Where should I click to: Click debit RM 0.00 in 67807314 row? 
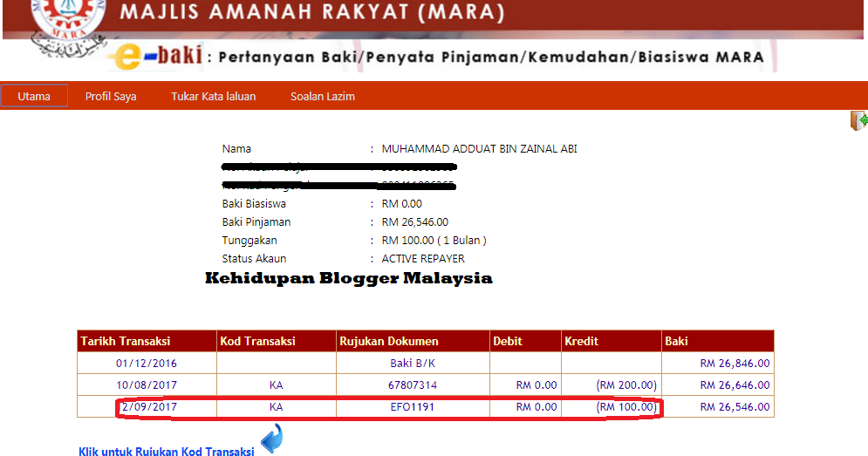coord(537,385)
